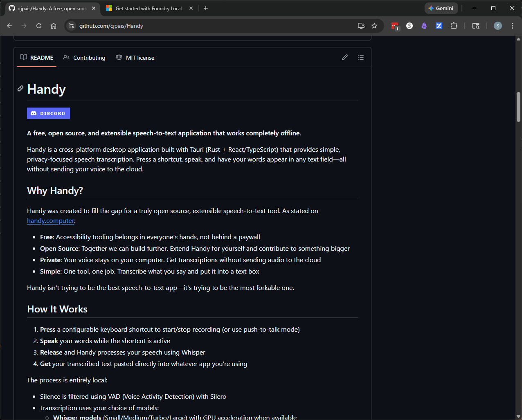Viewport: 522px width, 420px height.
Task: Open the site permissions icon in address bar
Action: pyautogui.click(x=71, y=25)
